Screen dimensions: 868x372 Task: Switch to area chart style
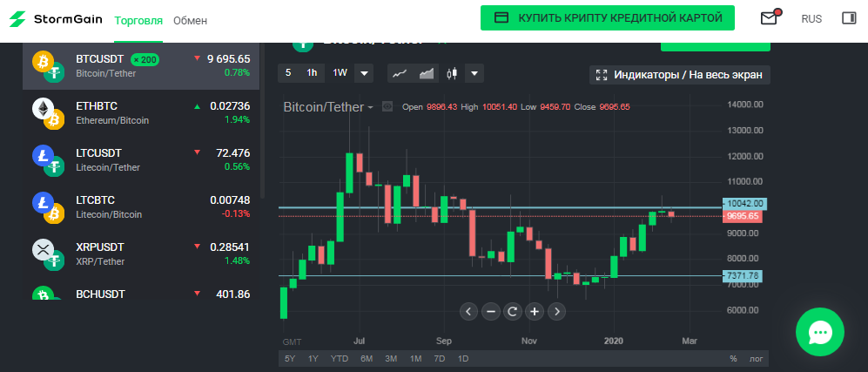[x=427, y=73]
